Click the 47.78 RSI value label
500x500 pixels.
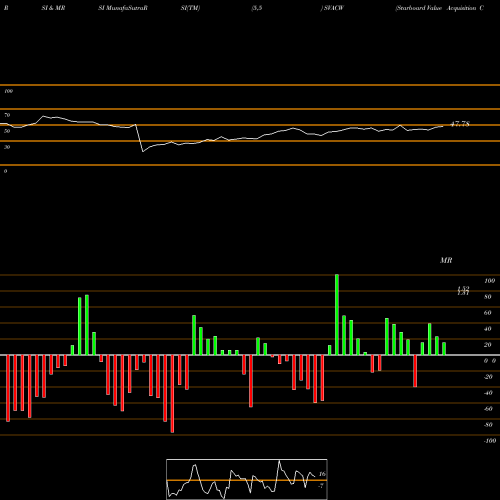tap(460, 124)
